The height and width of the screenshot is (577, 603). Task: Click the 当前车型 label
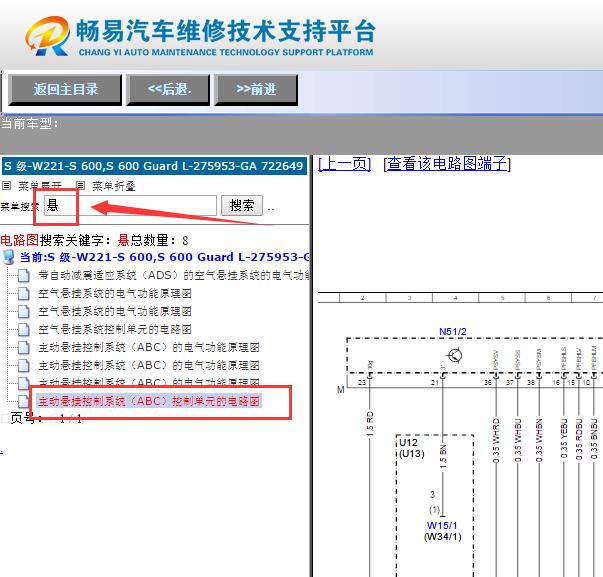(29, 123)
